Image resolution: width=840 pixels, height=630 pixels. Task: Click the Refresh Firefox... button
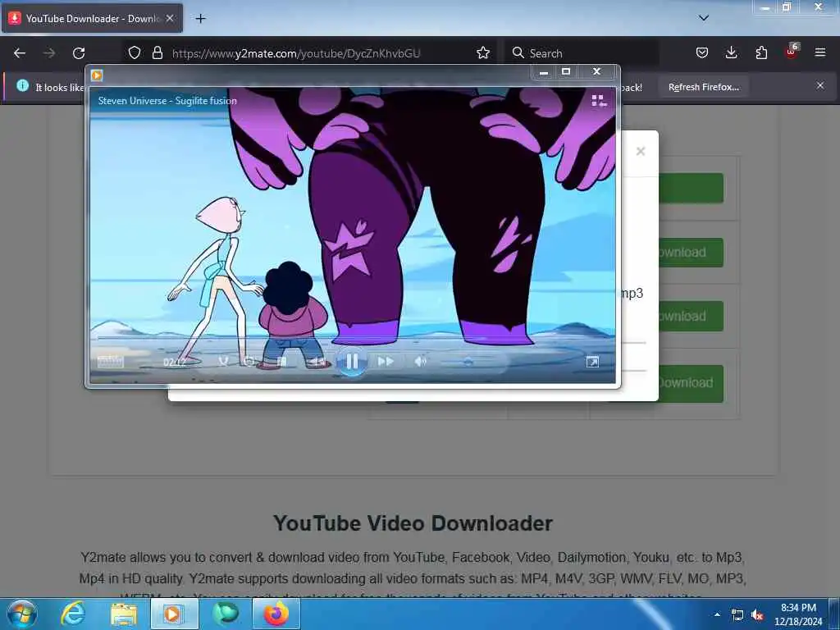[703, 87]
